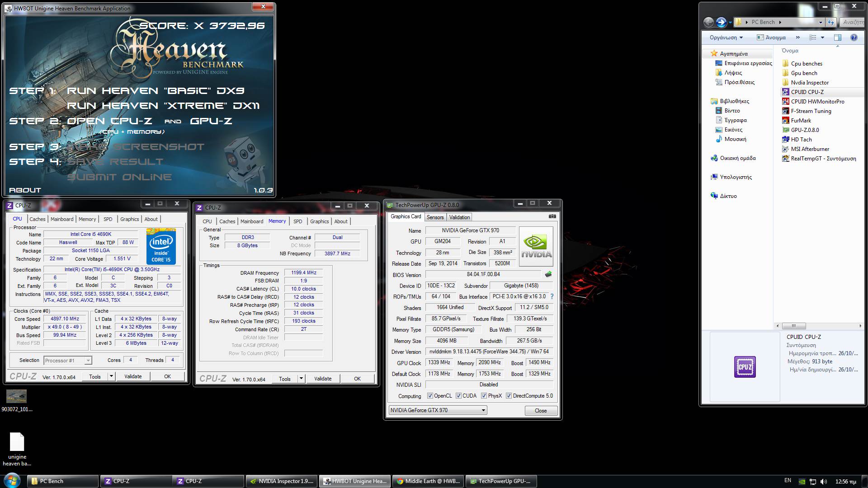
Task: Open Explorer help button
Action: coord(854,38)
